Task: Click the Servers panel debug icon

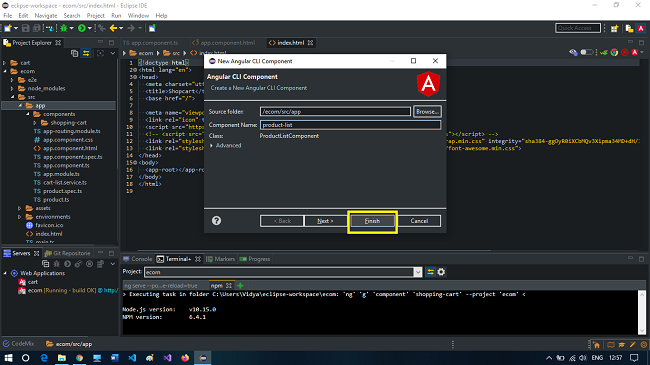Action: (x=57, y=264)
